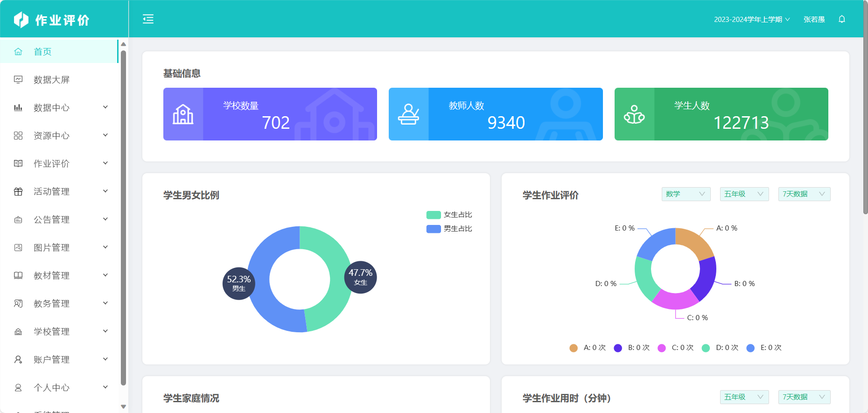Select 资源中心 menu item

click(x=59, y=135)
